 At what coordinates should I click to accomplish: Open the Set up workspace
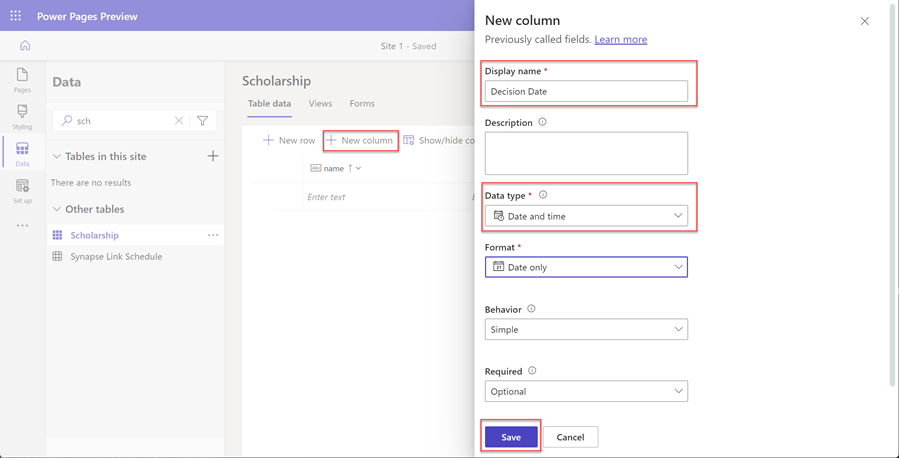[22, 190]
